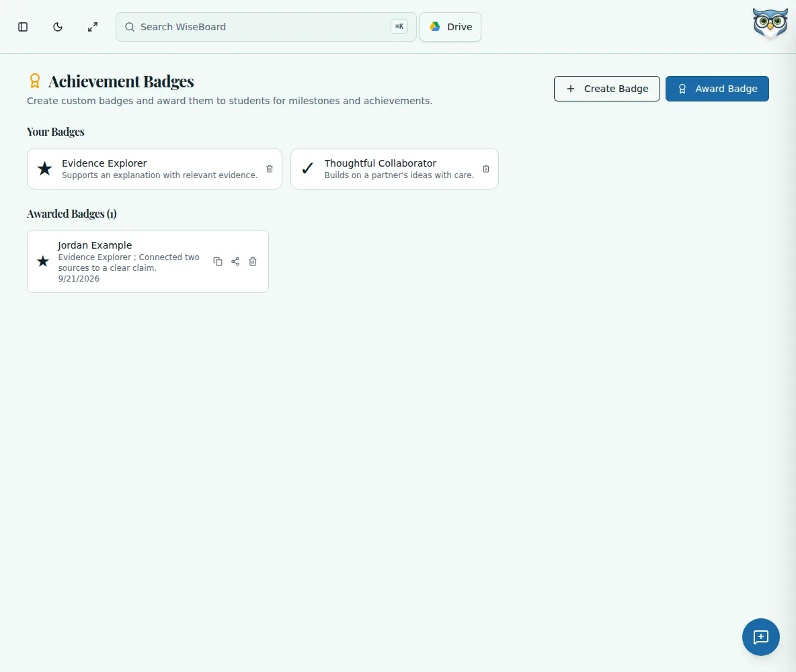Click the 9/21/2026 award date
Image resolution: width=796 pixels, height=672 pixels.
[x=79, y=279]
